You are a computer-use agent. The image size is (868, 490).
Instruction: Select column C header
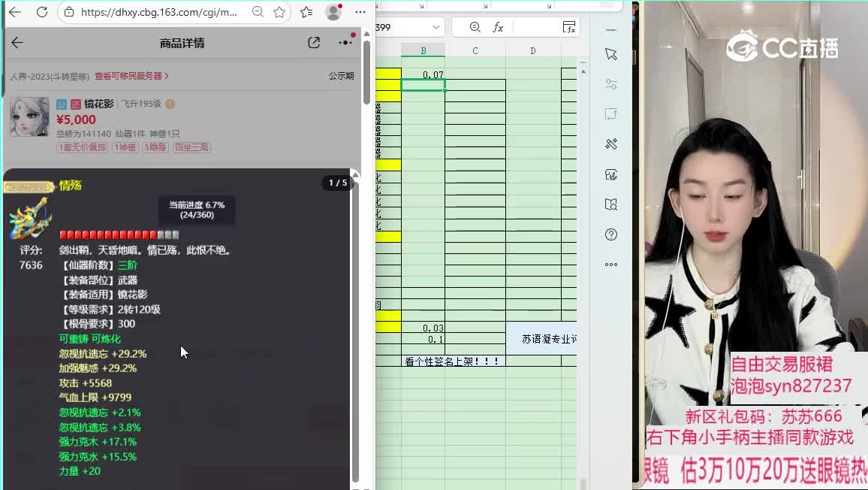[x=475, y=50]
